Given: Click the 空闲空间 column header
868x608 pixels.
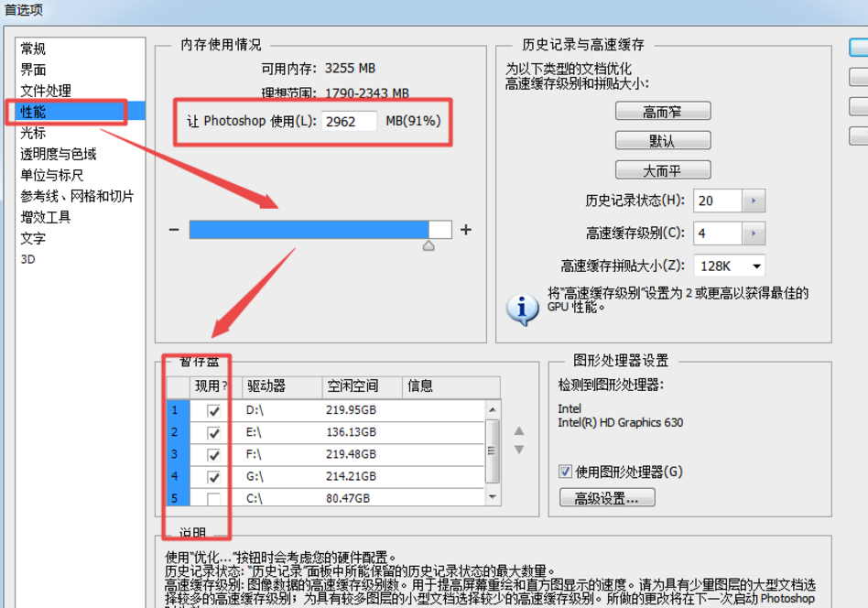Looking at the screenshot, I should pyautogui.click(x=362, y=386).
